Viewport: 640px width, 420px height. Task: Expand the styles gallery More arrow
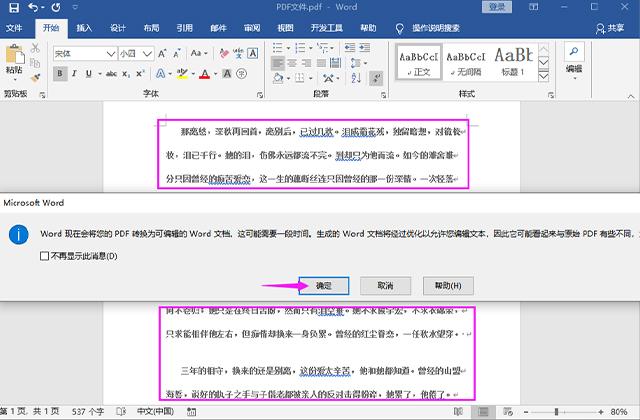point(543,76)
